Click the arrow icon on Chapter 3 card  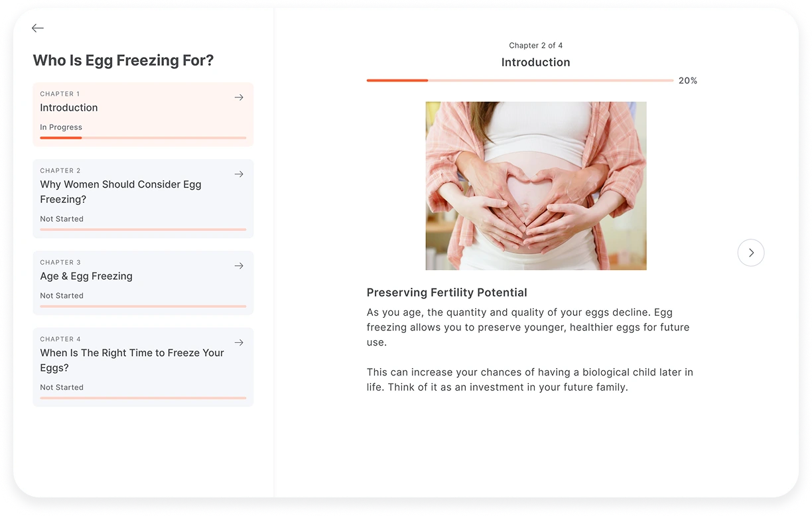point(239,265)
